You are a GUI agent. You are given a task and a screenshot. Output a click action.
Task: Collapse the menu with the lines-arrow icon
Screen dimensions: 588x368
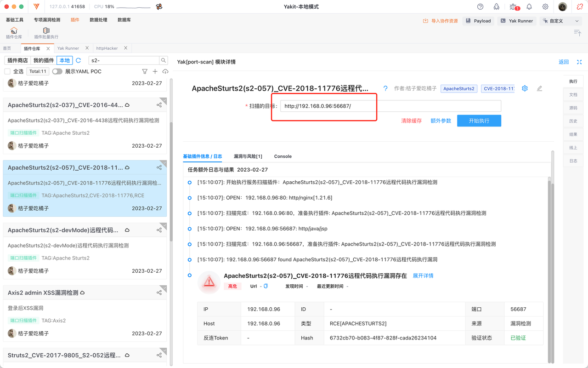coord(577,33)
